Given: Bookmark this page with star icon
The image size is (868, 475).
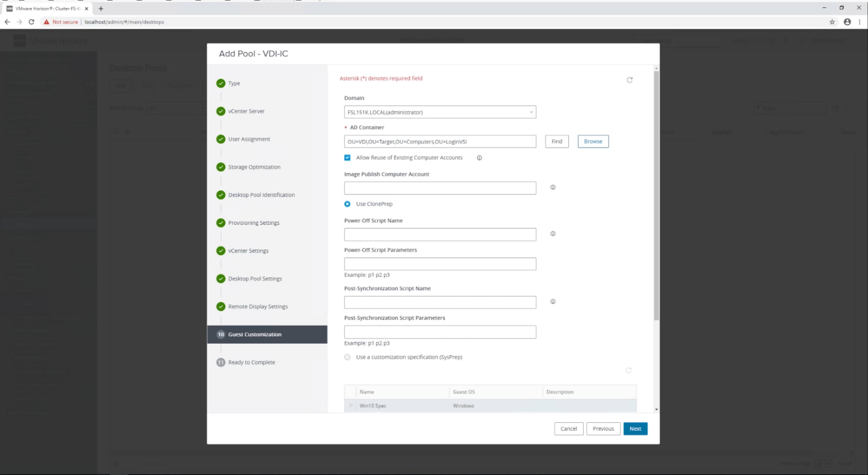Looking at the screenshot, I should (x=832, y=22).
